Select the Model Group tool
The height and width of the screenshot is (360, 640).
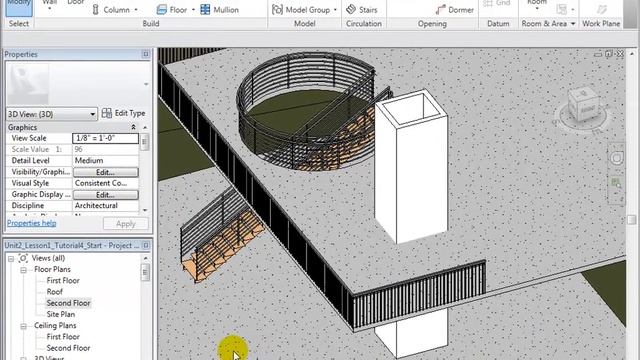(x=301, y=9)
